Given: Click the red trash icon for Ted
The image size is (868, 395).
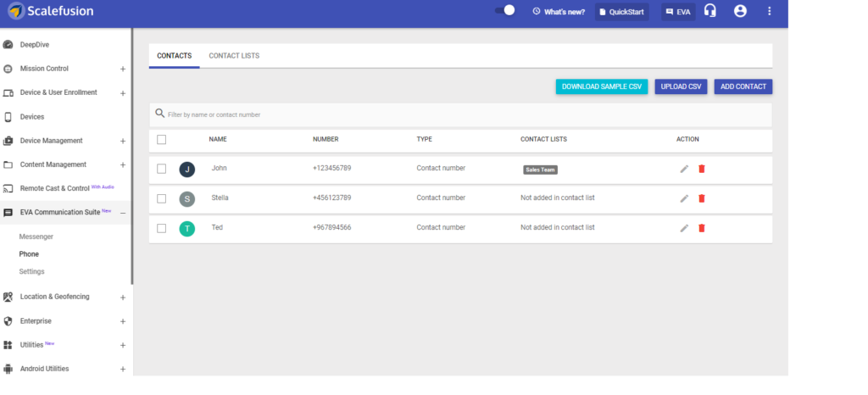Looking at the screenshot, I should tap(701, 228).
